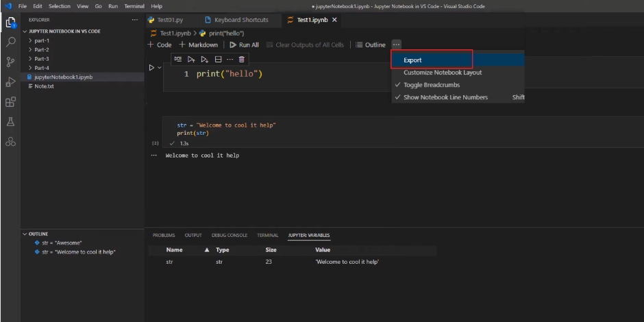Open the Go menu
This screenshot has height=322, width=644.
(98, 6)
